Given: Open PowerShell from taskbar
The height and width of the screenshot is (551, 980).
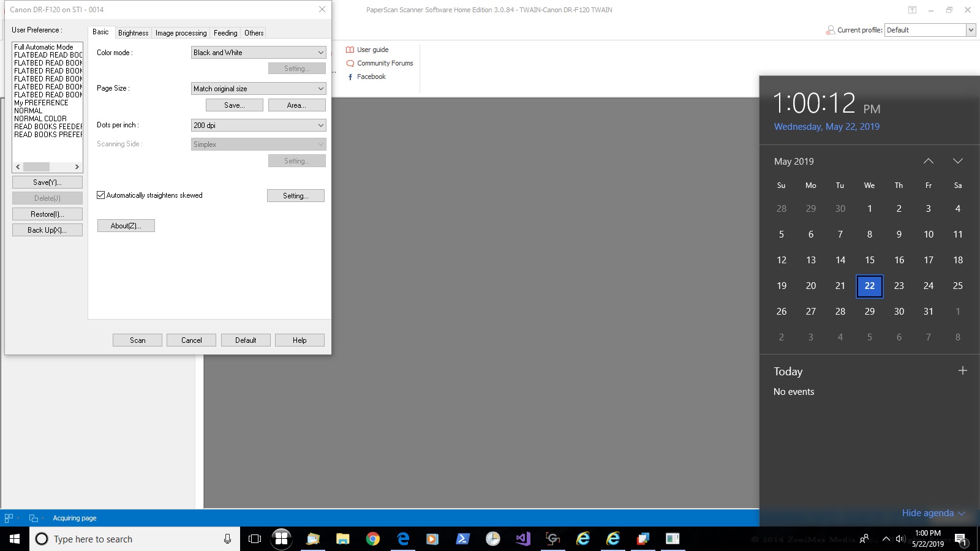Looking at the screenshot, I should 462,539.
